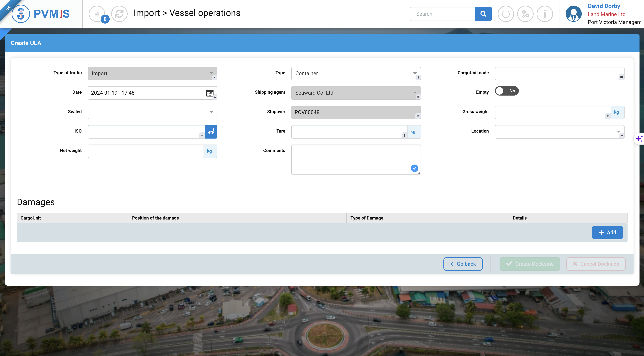
Task: Click the power logout icon
Action: coord(506,14)
